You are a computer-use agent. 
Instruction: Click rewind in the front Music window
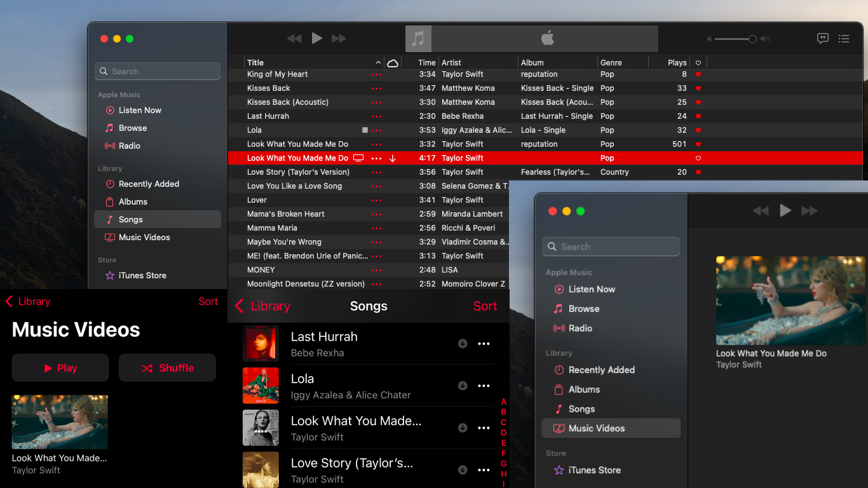pos(761,211)
